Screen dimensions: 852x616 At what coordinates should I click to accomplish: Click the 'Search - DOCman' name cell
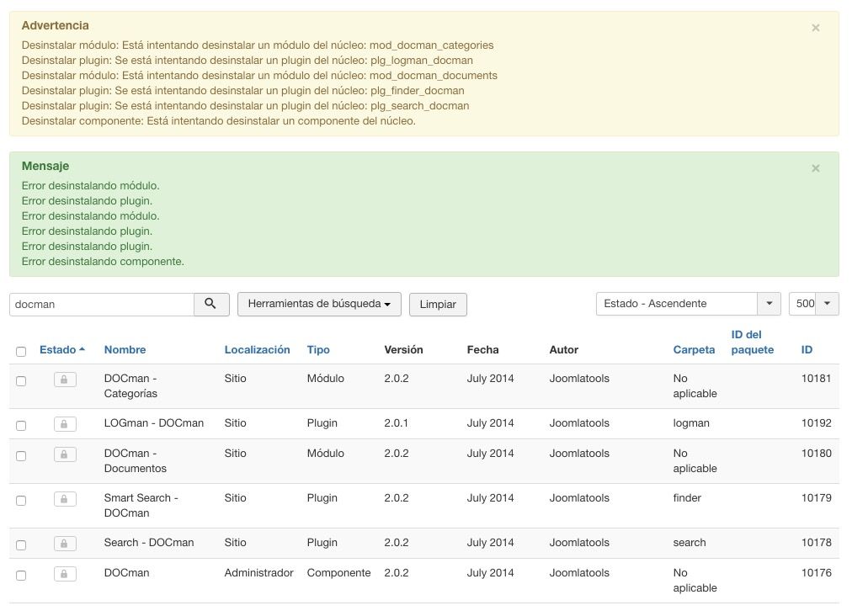[149, 543]
